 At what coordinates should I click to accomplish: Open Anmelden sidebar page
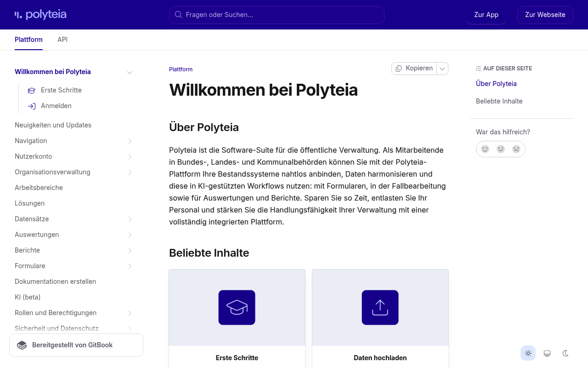56,106
